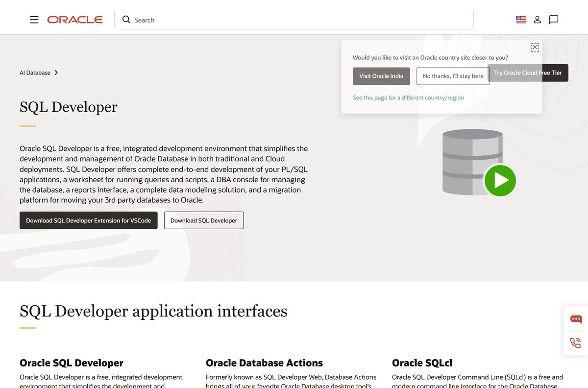Click the search magnifier icon
This screenshot has height=388, width=588.
click(126, 20)
